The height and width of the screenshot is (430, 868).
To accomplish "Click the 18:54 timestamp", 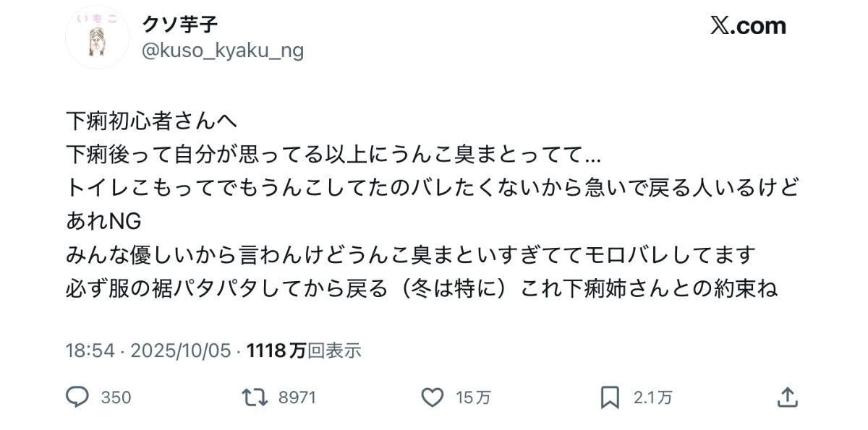I will (x=90, y=351).
